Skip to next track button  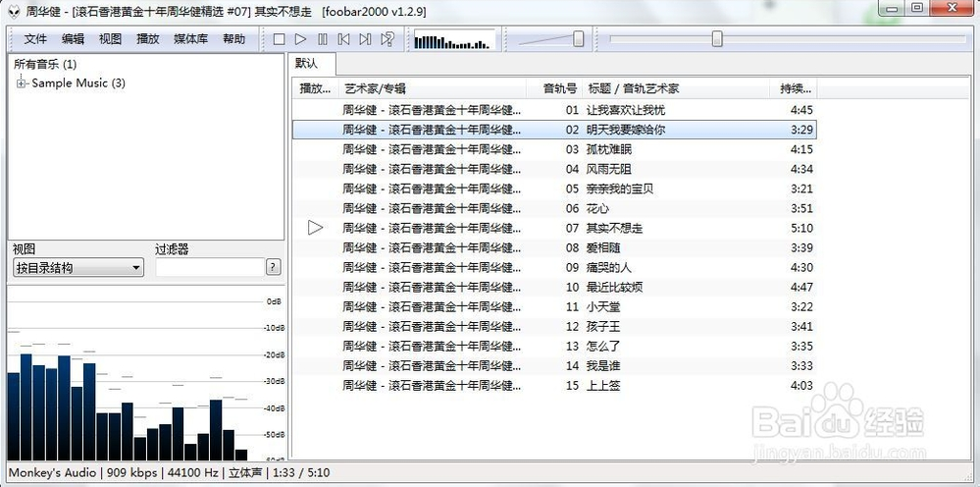pyautogui.click(x=366, y=39)
